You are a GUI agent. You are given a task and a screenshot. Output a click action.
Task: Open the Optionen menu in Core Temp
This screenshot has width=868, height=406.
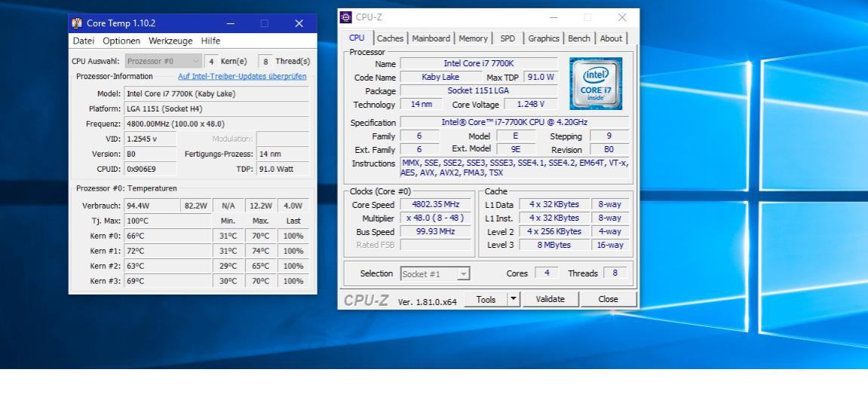(x=121, y=41)
